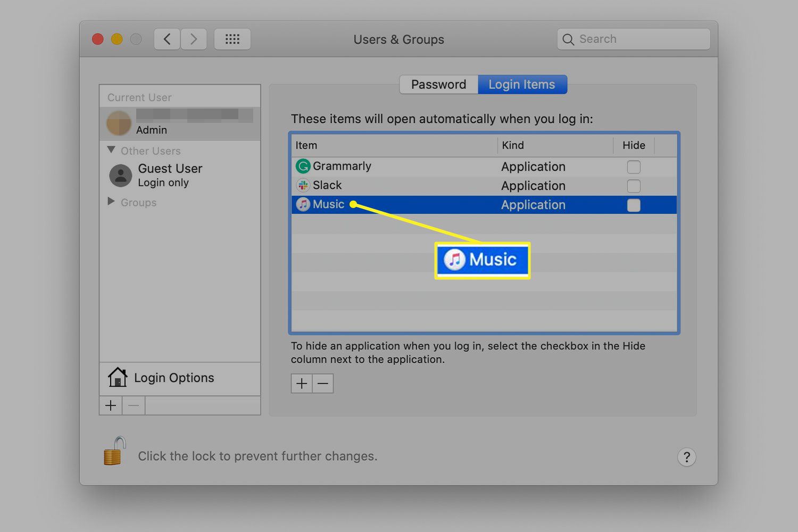798x532 pixels.
Task: Click Application kind in Music row
Action: click(x=533, y=205)
